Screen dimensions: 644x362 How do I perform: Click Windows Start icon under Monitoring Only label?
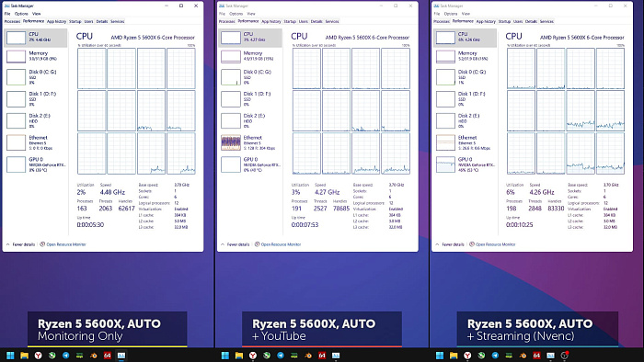click(10, 356)
